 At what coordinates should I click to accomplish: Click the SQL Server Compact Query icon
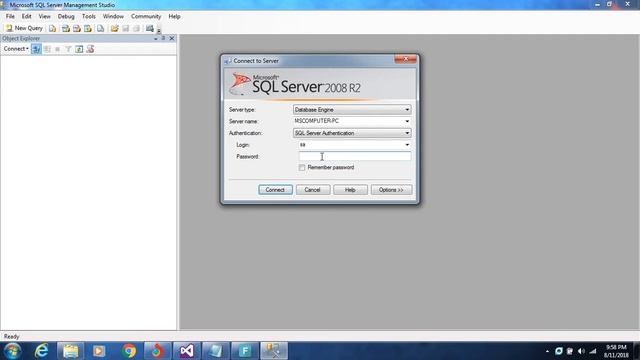pos(100,29)
